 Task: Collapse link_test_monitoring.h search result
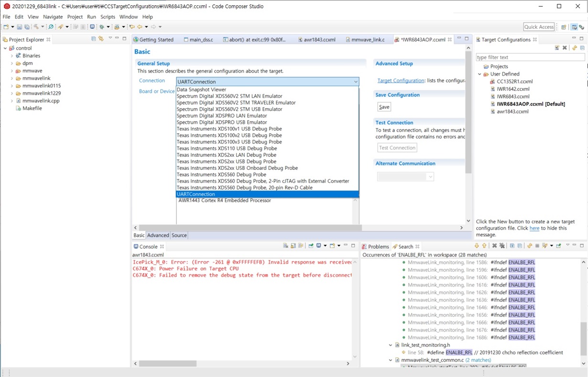tap(391, 345)
